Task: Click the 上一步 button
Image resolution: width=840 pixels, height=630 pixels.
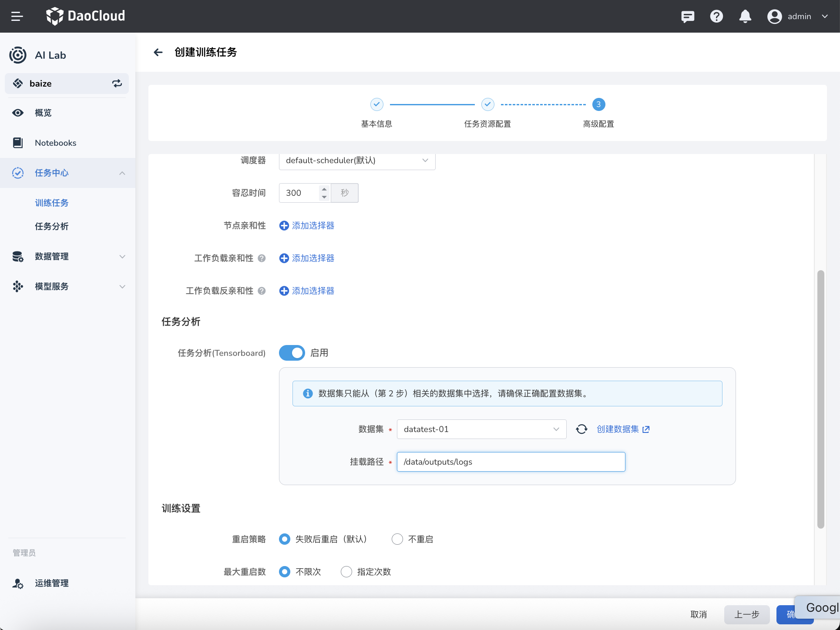Action: point(746,615)
